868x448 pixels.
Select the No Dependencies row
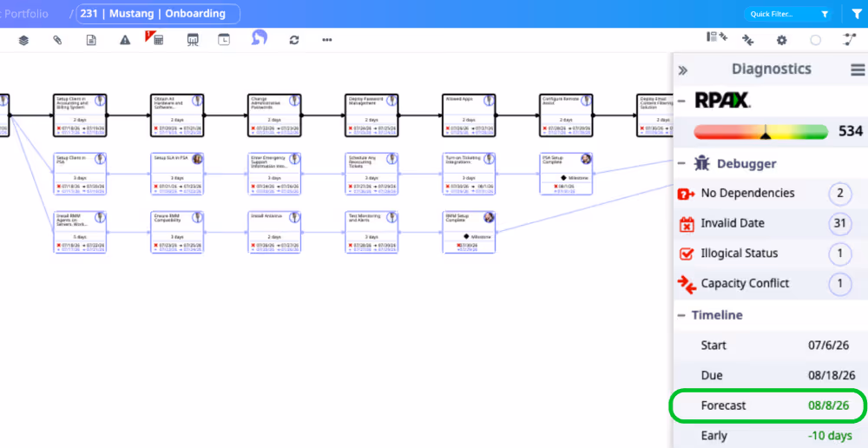click(771, 194)
